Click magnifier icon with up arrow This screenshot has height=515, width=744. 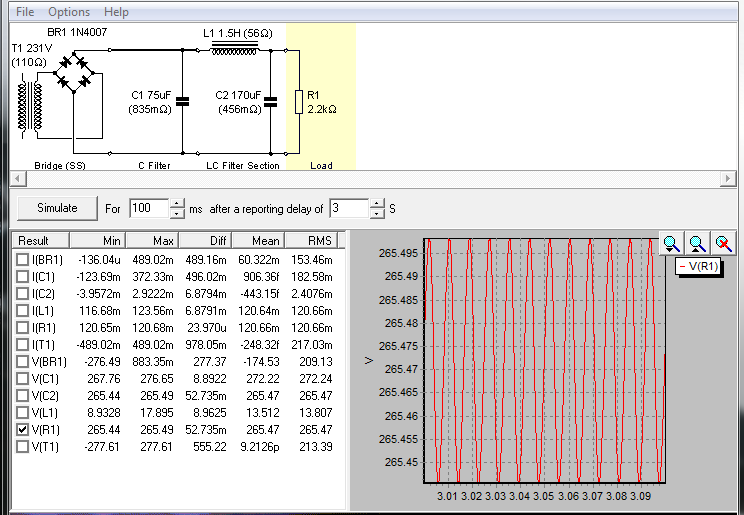point(697,244)
